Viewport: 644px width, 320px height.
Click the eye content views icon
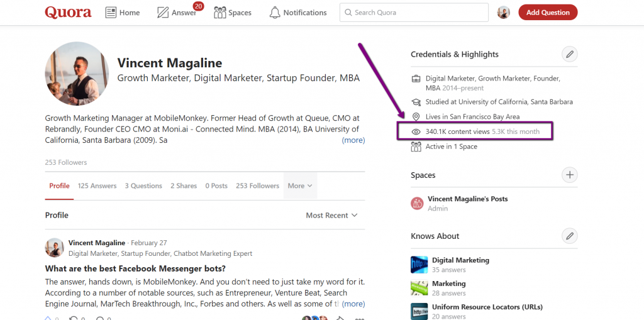(416, 132)
